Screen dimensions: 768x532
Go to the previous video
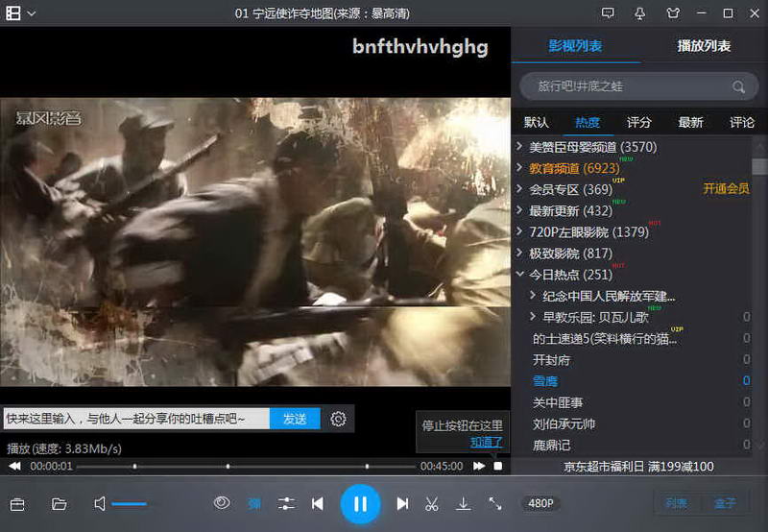318,503
